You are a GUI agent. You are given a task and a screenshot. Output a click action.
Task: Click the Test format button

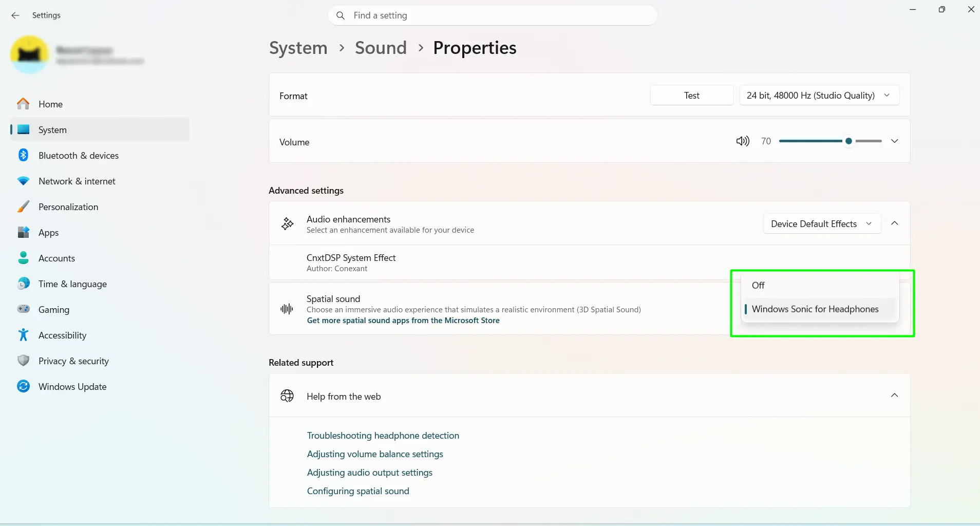691,95
